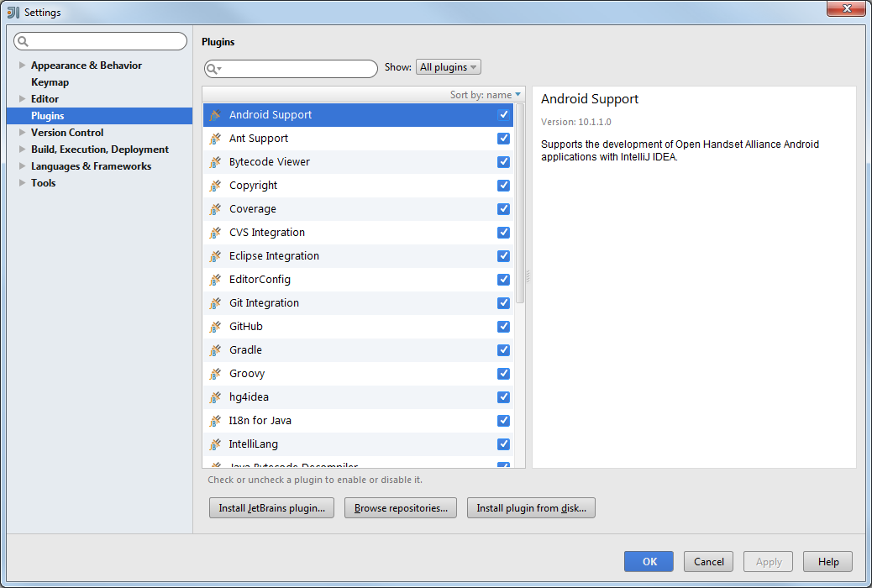Toggle the IntelliLang plugin checkbox
This screenshot has height=588, width=872.
pos(503,444)
